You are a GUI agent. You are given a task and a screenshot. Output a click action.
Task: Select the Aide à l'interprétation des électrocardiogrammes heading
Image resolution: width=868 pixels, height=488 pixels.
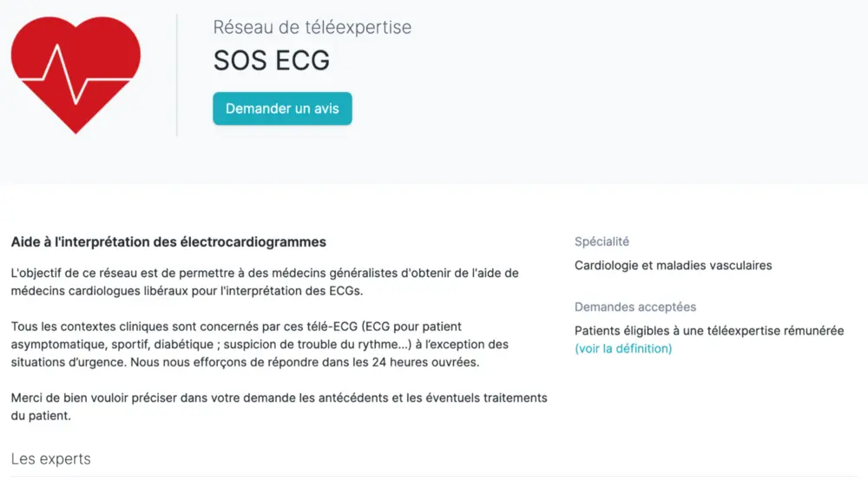point(168,241)
